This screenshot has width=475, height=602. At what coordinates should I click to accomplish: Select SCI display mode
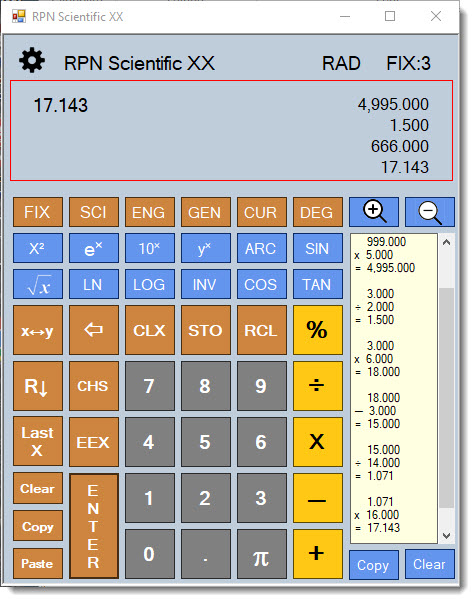[x=94, y=212]
